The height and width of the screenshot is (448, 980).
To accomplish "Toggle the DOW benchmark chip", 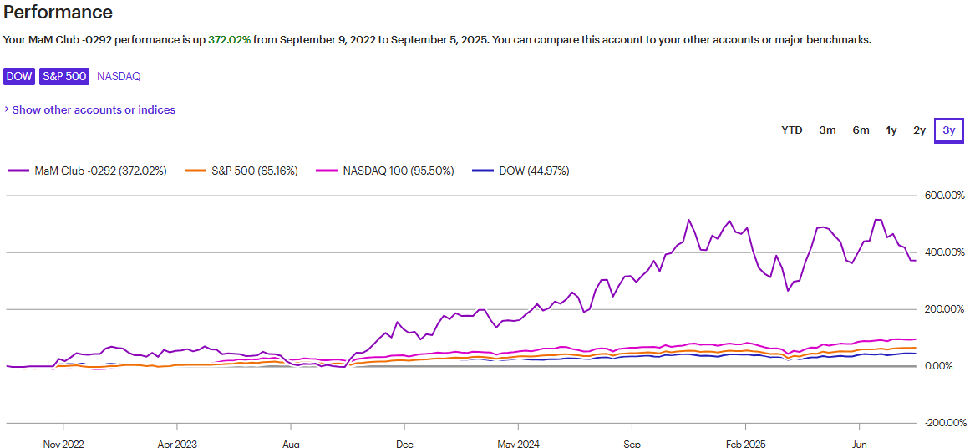I will click(x=19, y=76).
